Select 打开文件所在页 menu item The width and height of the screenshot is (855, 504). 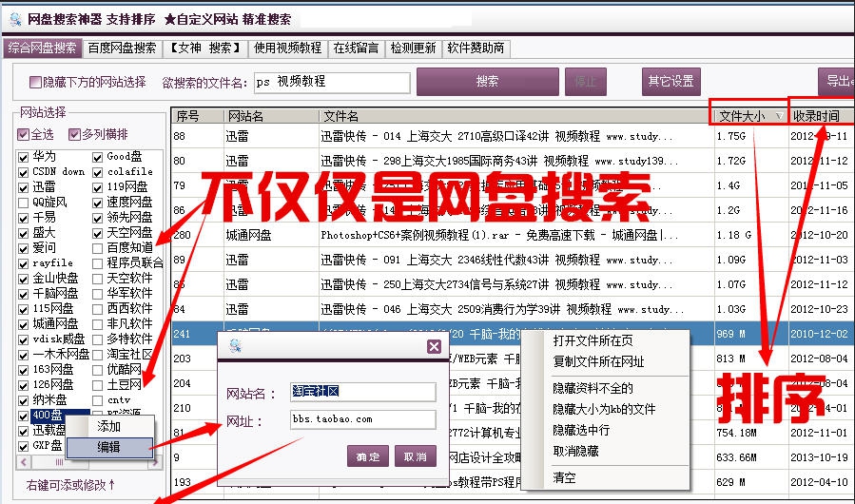point(593,340)
